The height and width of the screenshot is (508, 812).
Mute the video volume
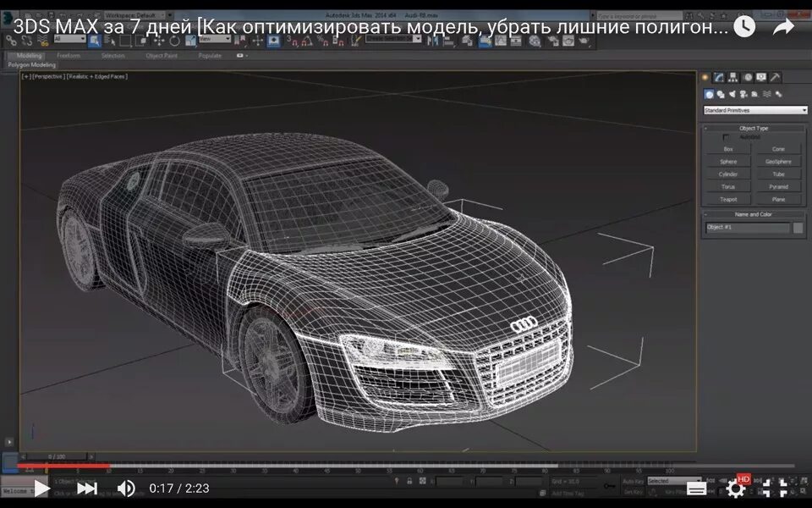[x=126, y=489]
